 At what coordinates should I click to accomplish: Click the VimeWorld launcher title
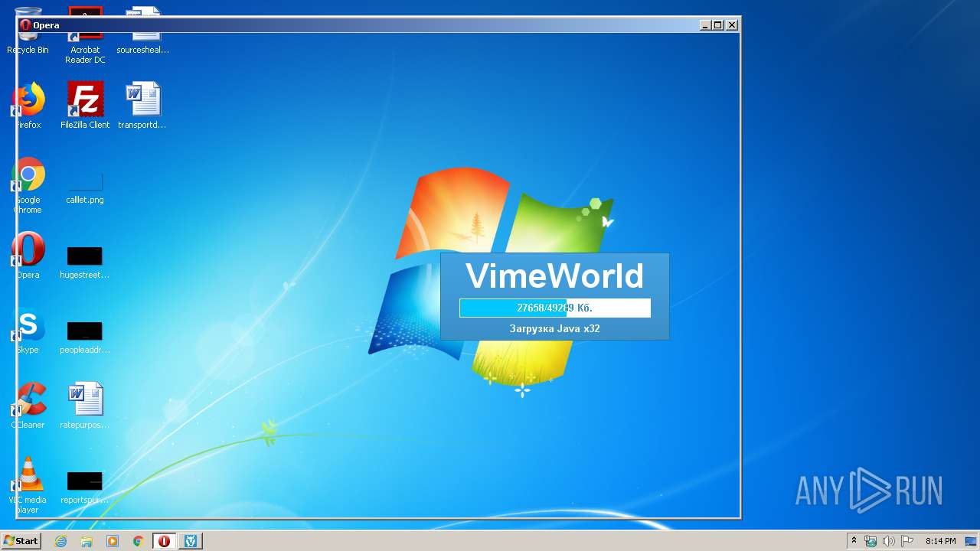coord(555,275)
